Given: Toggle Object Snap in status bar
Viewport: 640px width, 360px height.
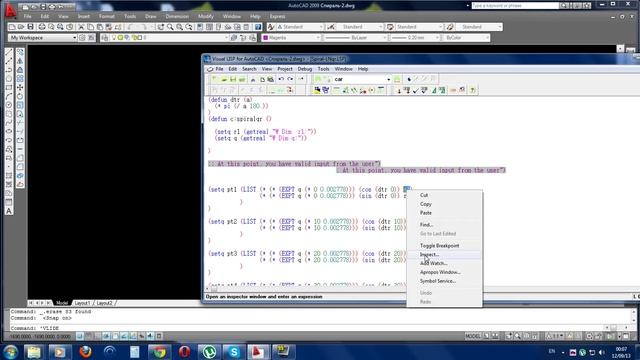Looking at the screenshot, I should coord(115,336).
